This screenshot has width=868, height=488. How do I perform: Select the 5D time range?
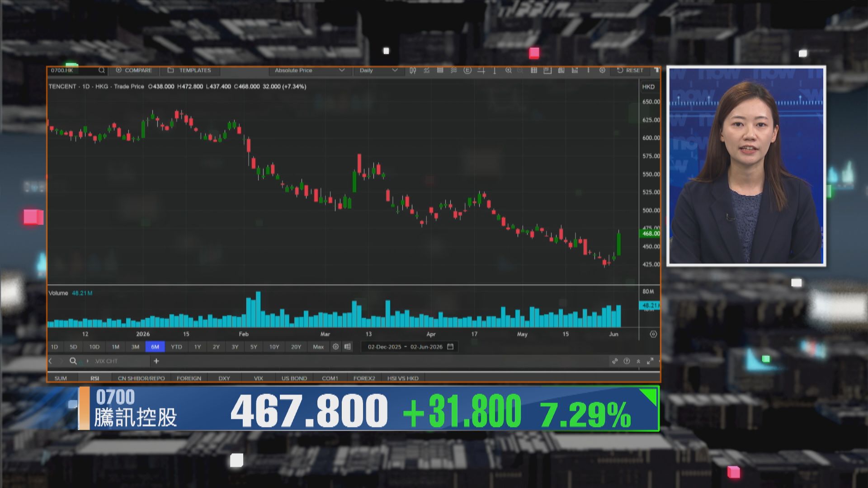point(73,347)
